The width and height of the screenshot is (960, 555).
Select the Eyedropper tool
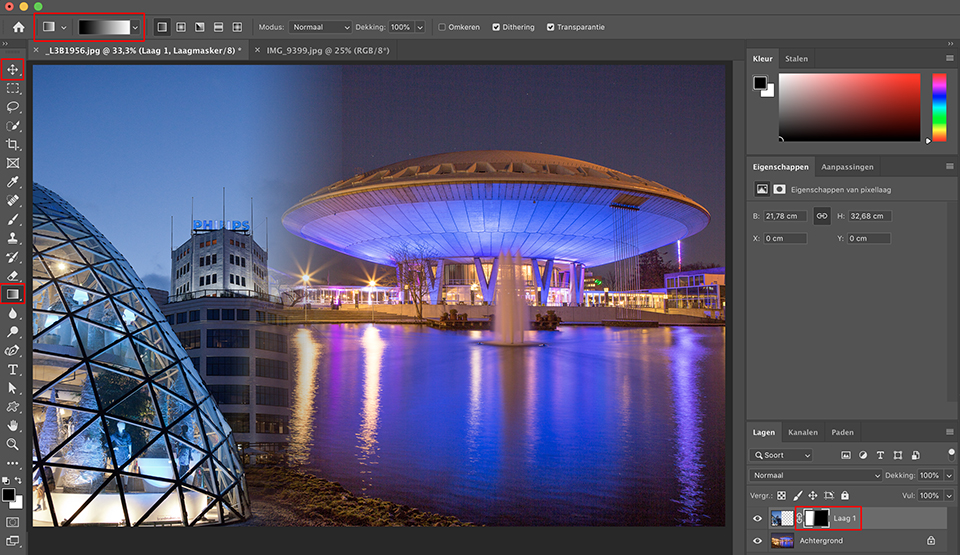[12, 182]
